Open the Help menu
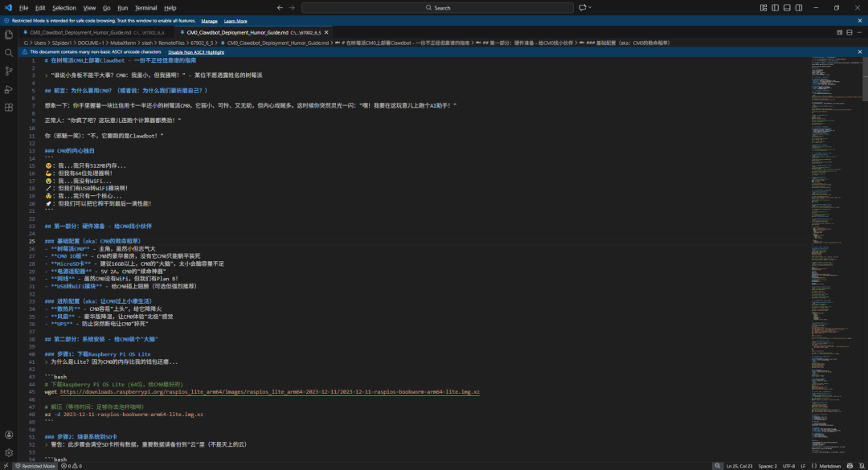Viewport: 868px width, 470px height. point(170,8)
